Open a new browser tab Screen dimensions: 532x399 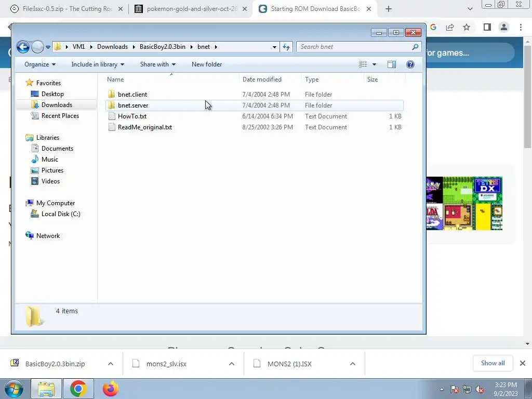[389, 9]
